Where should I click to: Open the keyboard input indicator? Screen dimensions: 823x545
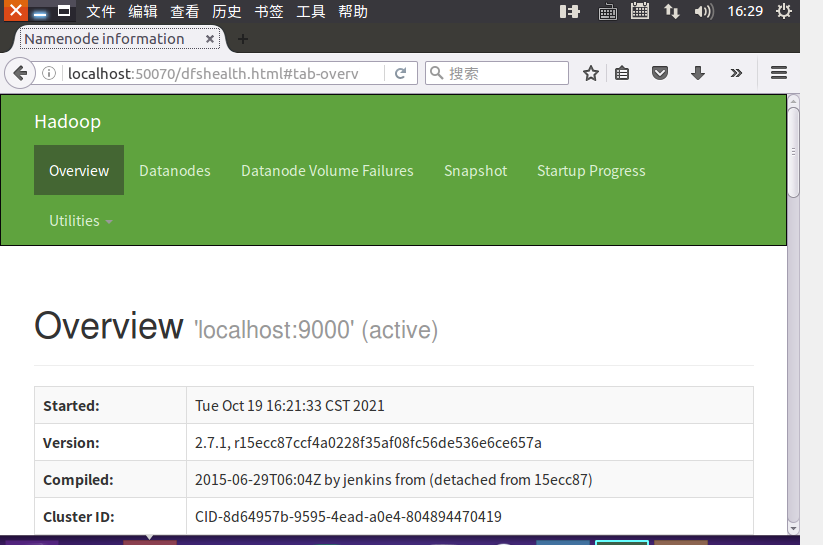[x=608, y=12]
